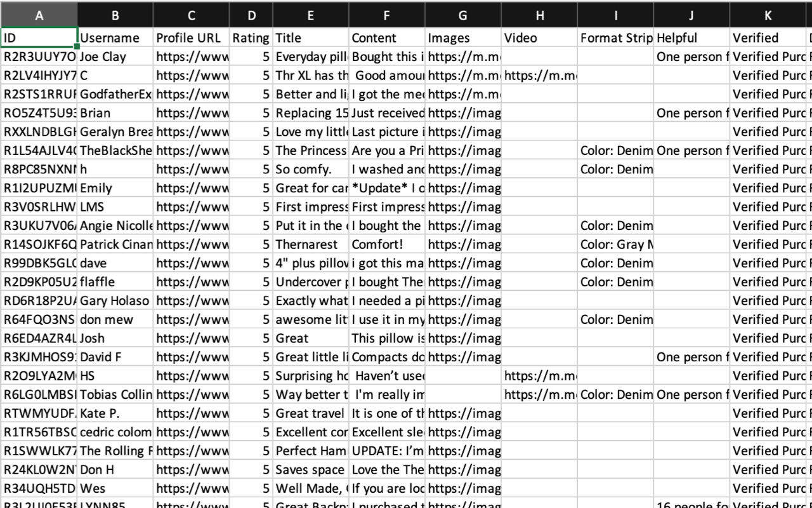Select column D header
This screenshot has width=812, height=508.
pyautogui.click(x=251, y=16)
